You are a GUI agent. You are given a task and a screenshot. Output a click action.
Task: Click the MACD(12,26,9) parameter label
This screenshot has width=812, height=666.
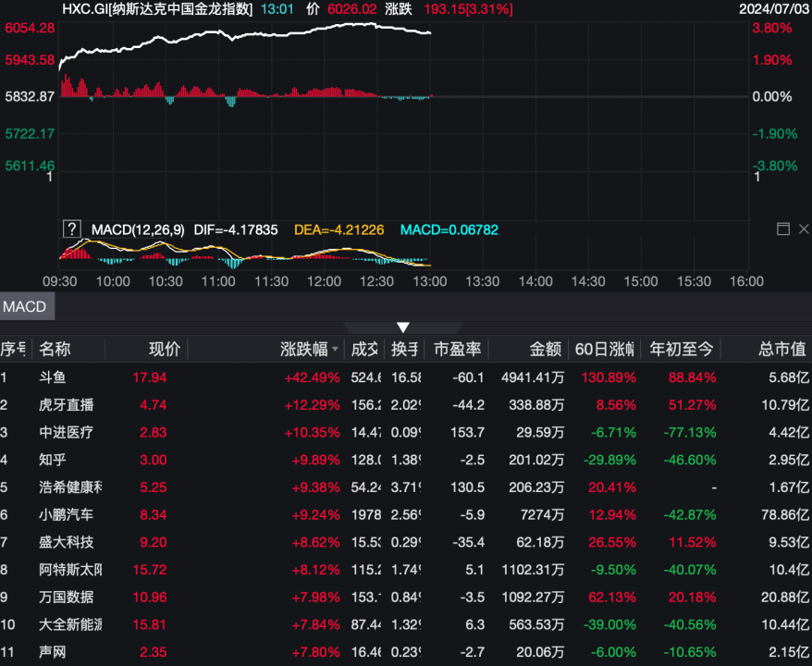(x=138, y=229)
